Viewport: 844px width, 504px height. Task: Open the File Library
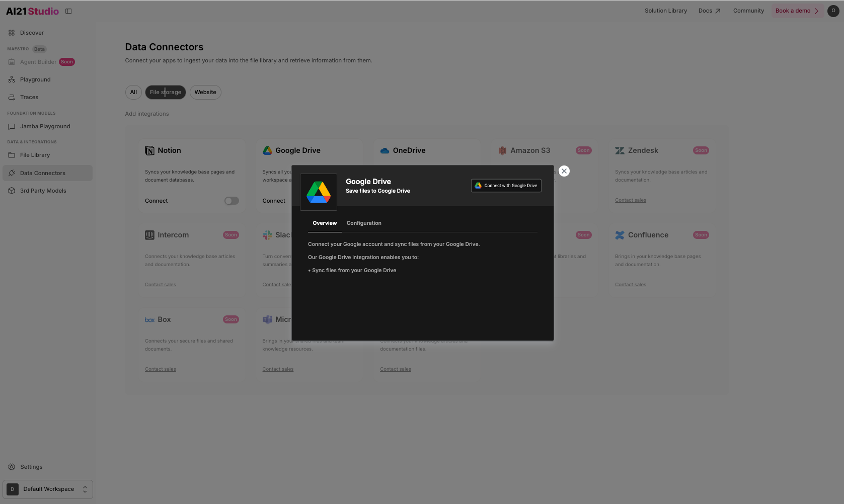(35, 154)
